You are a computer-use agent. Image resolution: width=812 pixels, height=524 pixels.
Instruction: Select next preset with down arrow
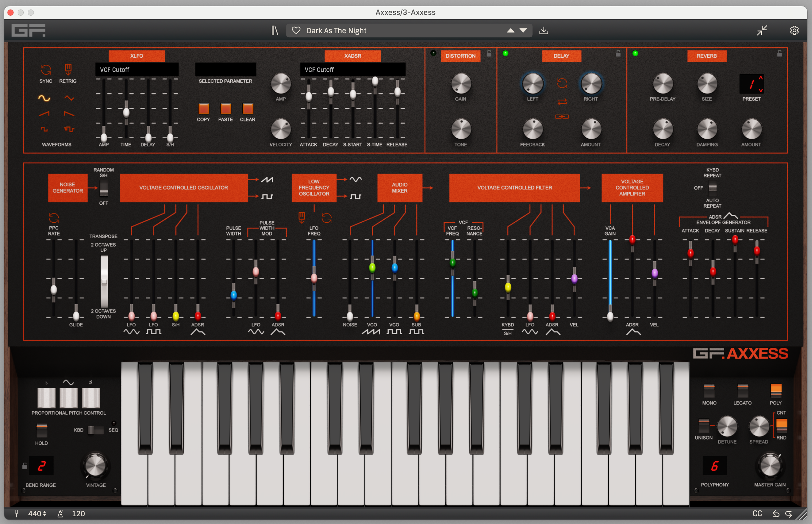coord(523,31)
